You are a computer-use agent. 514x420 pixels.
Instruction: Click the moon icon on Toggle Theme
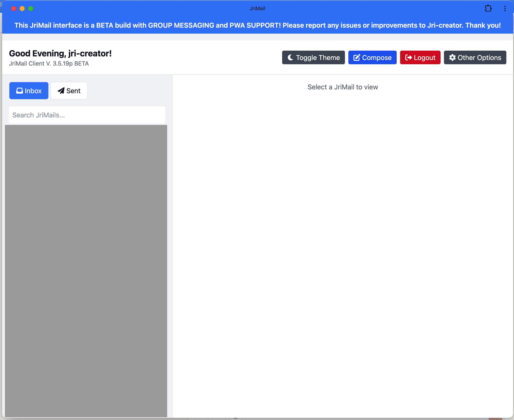click(x=290, y=57)
